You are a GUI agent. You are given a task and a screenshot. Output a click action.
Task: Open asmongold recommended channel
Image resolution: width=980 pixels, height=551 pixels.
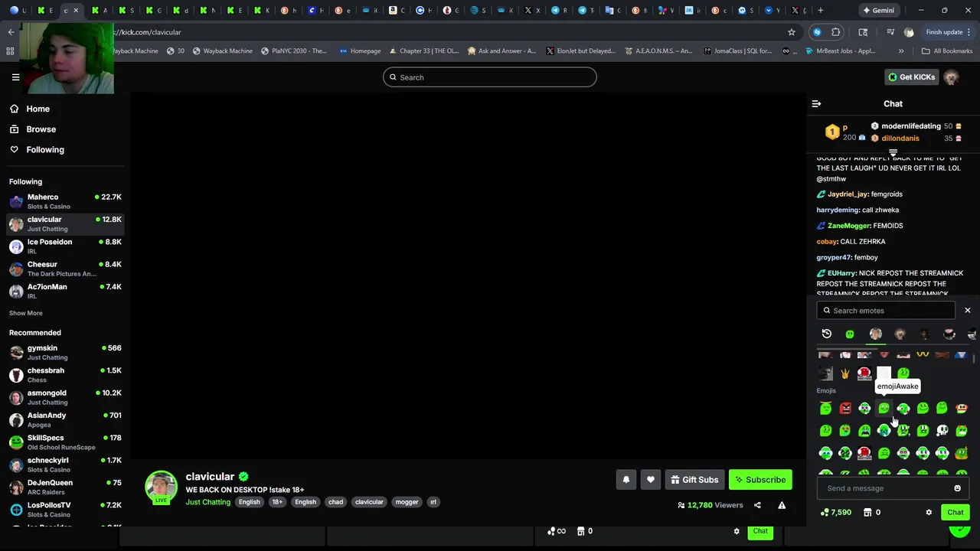click(x=65, y=397)
